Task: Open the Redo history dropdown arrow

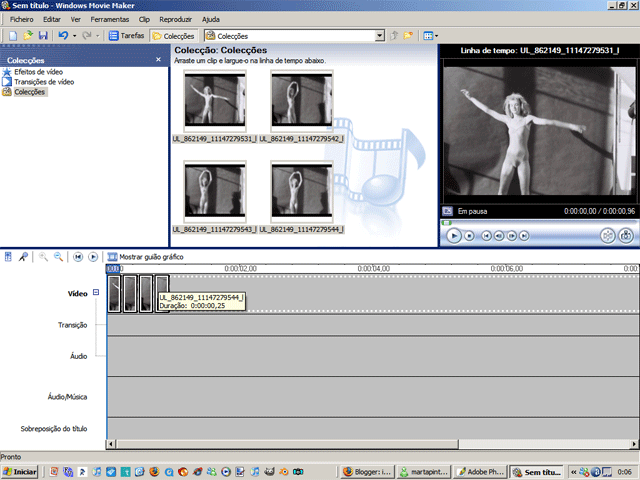Action: tap(98, 36)
